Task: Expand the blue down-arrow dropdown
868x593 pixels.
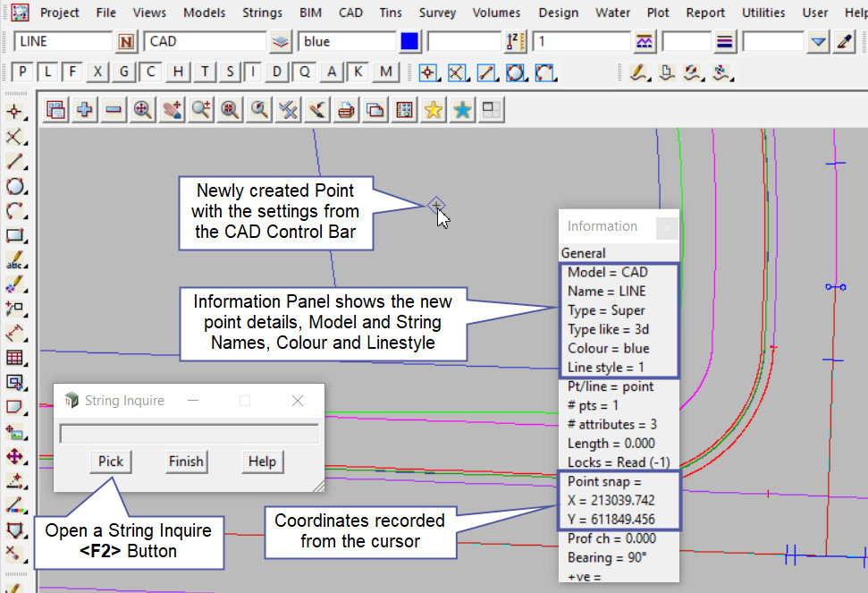Action: tap(818, 41)
